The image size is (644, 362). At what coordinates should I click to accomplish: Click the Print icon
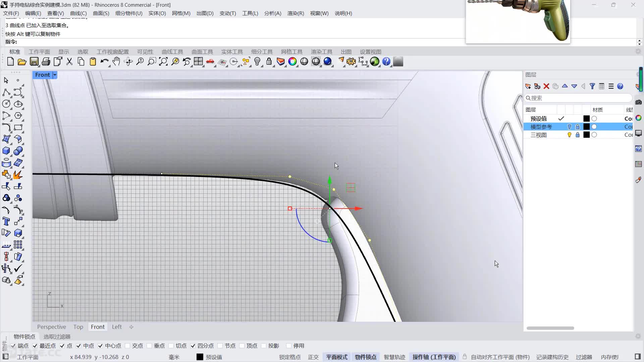[x=46, y=62]
